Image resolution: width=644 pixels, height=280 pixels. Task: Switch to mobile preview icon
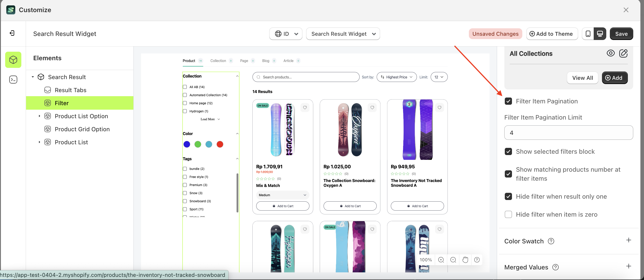[x=588, y=33]
